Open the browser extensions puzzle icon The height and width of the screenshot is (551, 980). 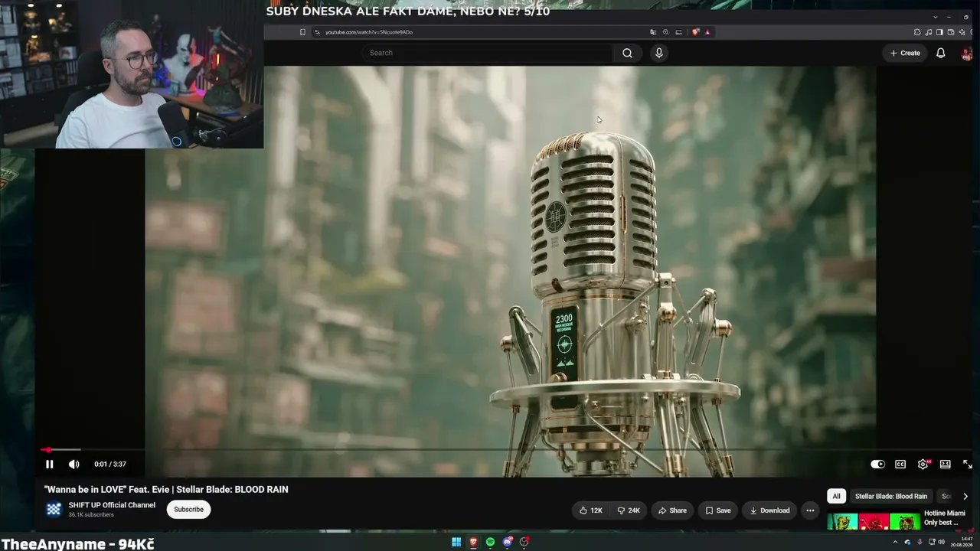(x=917, y=32)
